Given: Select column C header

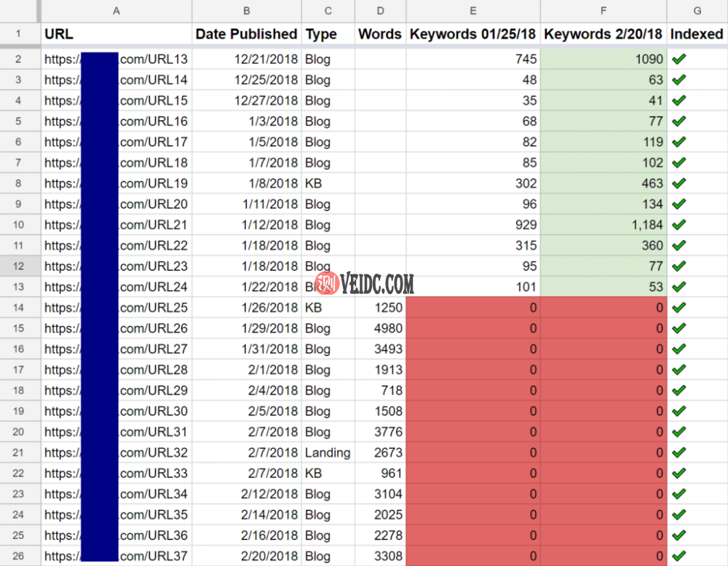Looking at the screenshot, I should click(328, 11).
